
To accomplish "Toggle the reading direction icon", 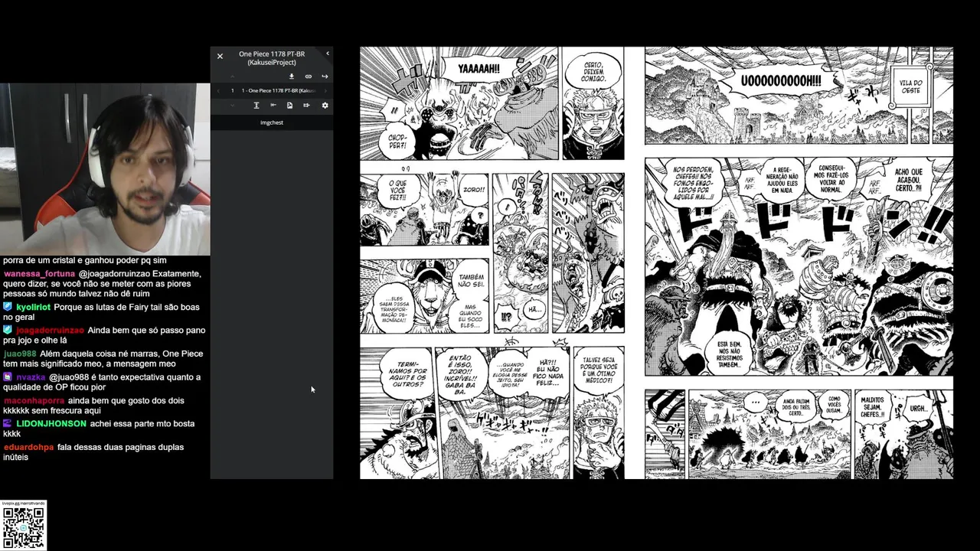I will coord(273,105).
